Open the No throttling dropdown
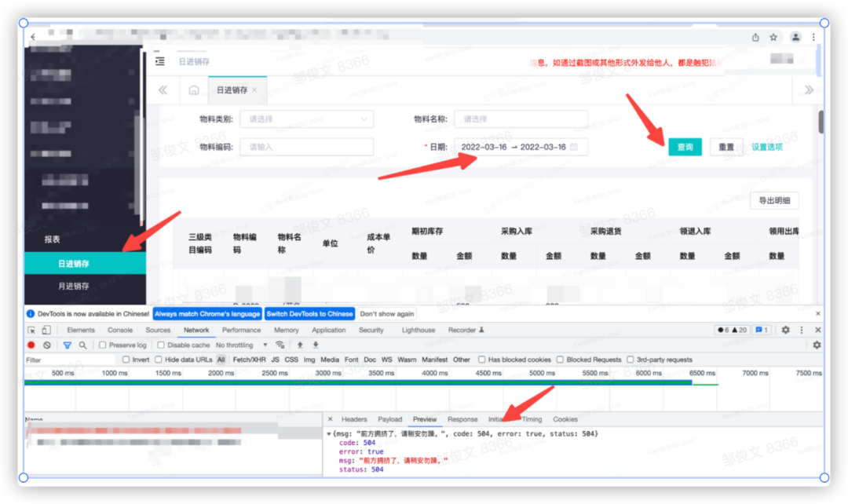 [241, 345]
